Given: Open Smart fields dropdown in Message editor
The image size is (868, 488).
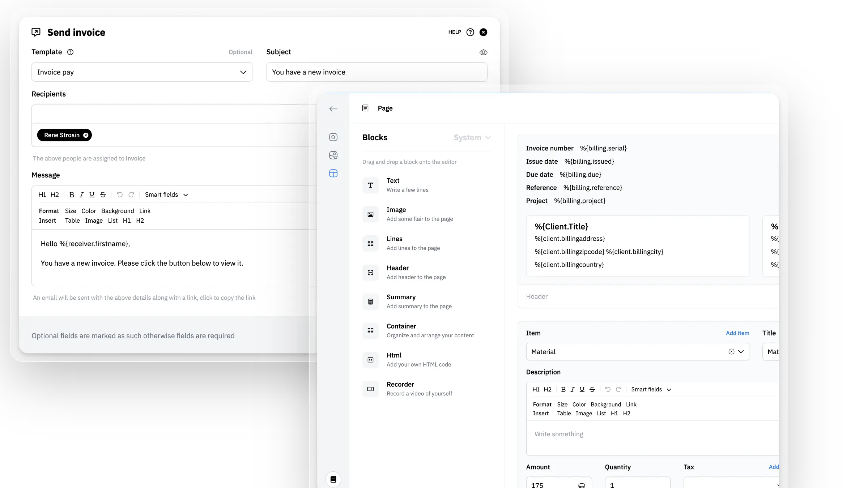Looking at the screenshot, I should 166,195.
